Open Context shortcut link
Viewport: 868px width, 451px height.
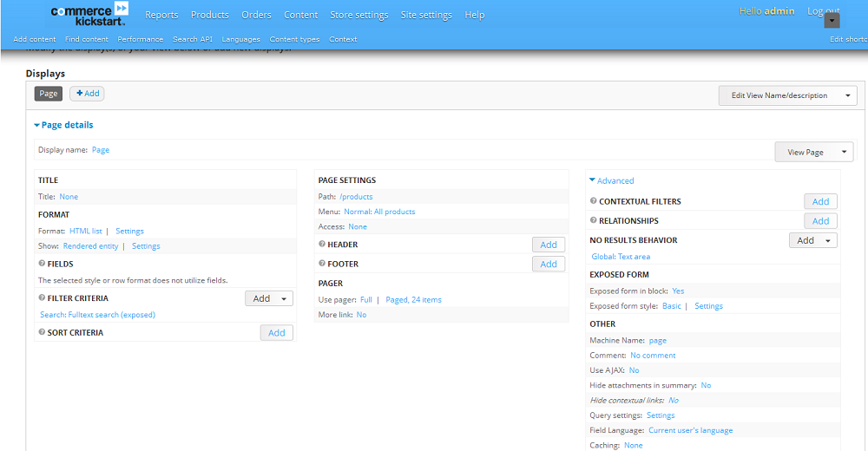pos(343,39)
